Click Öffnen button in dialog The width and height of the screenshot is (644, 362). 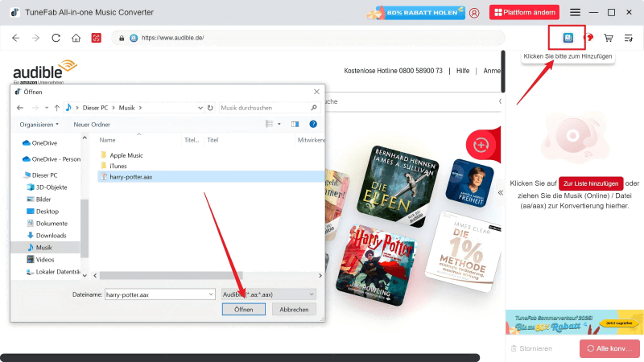(244, 310)
